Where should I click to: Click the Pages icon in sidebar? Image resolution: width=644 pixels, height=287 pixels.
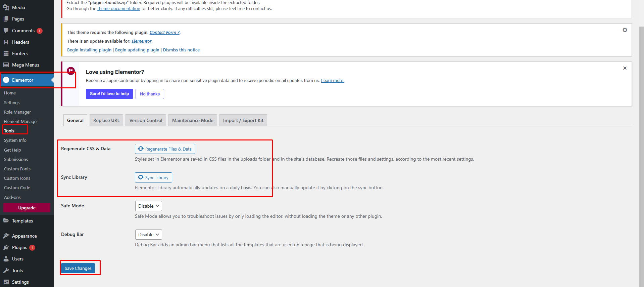click(x=6, y=19)
